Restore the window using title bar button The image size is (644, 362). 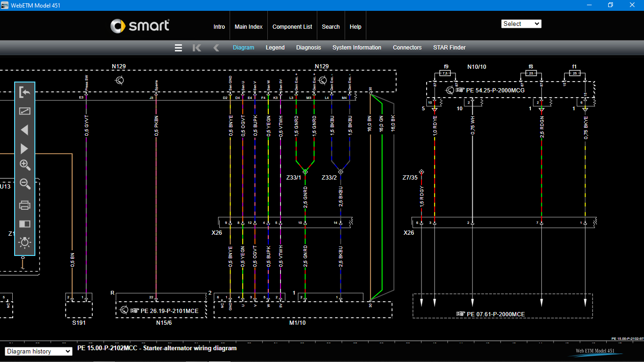(611, 5)
